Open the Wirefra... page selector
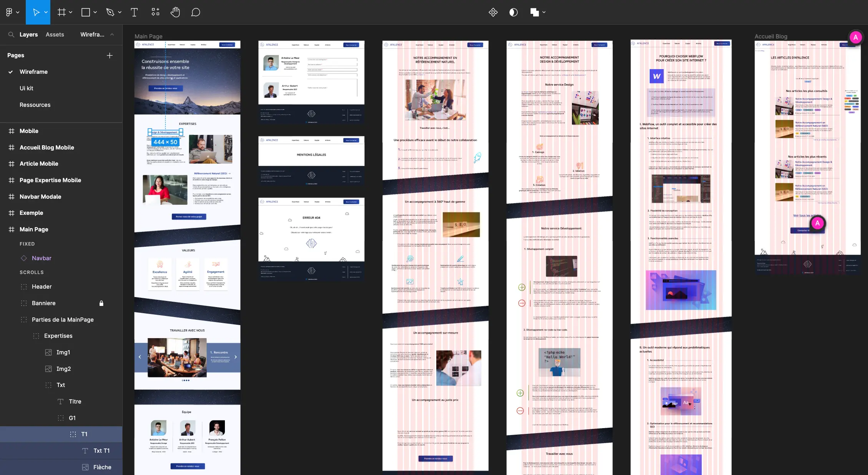The width and height of the screenshot is (868, 475). tap(92, 35)
